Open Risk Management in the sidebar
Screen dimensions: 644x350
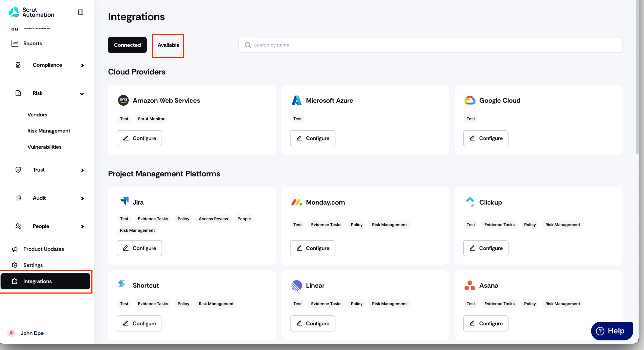49,131
